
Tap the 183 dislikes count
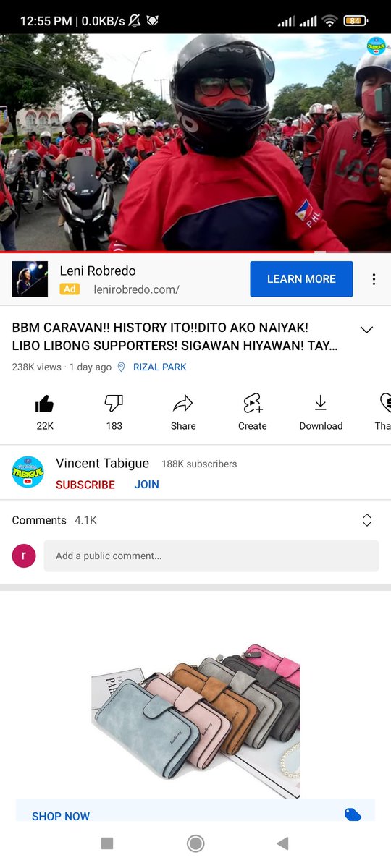114,426
